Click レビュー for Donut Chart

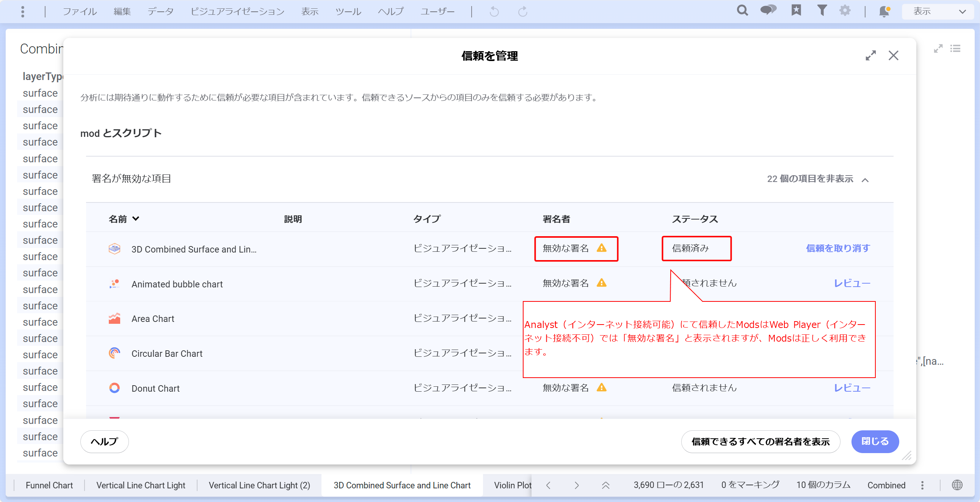pyautogui.click(x=852, y=388)
